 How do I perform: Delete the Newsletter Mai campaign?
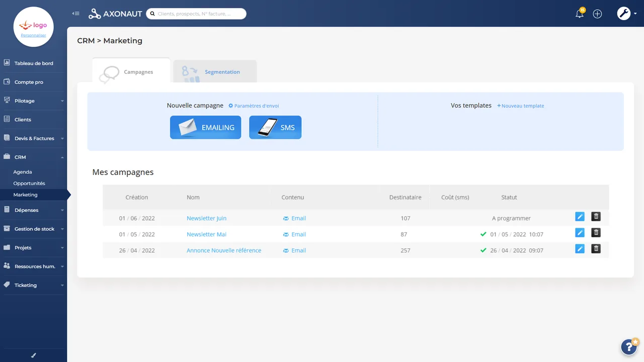tap(596, 233)
